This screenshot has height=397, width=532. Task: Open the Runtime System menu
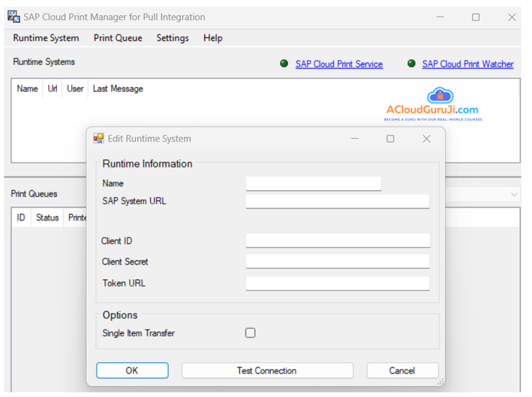coord(46,38)
